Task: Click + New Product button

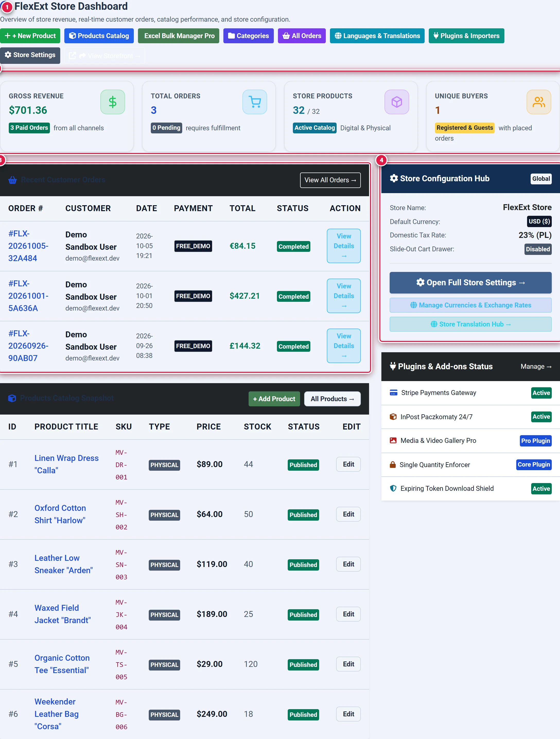Action: (30, 36)
